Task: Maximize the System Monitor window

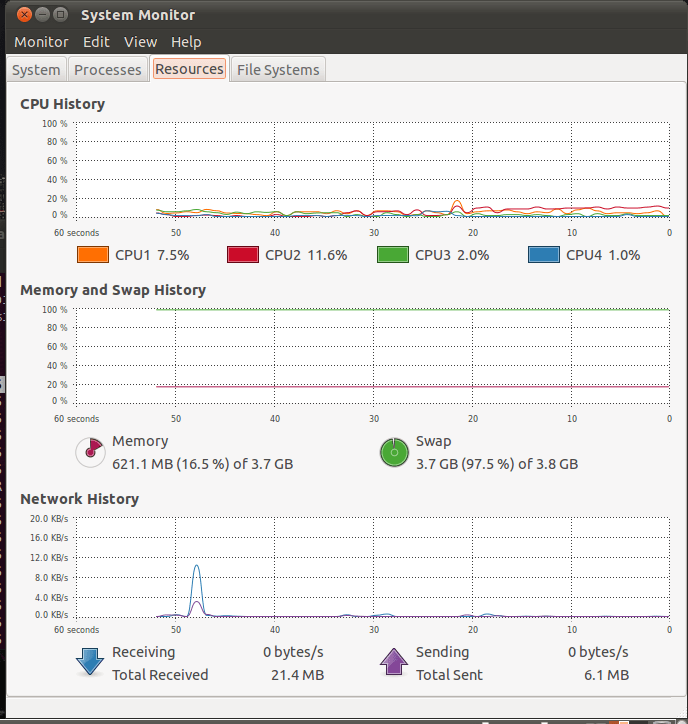Action: [x=60, y=15]
